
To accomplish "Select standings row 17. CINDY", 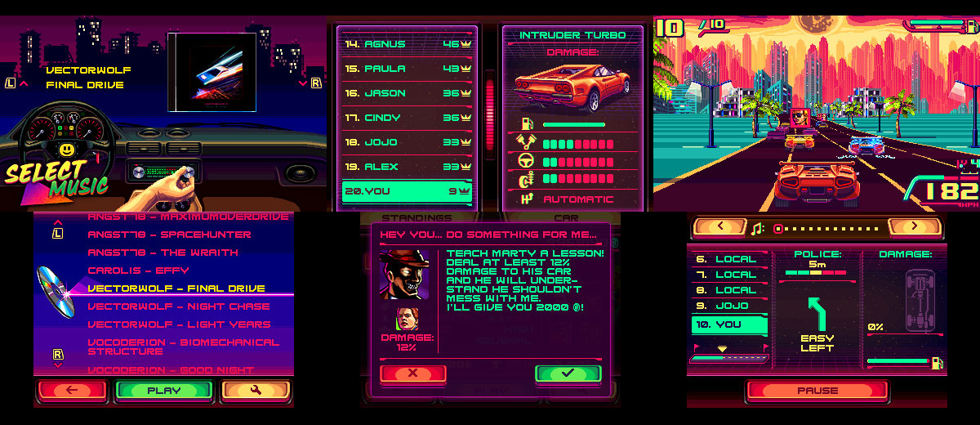I will click(x=408, y=118).
